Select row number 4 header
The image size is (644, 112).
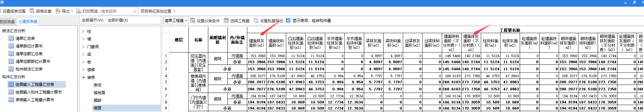(166, 76)
